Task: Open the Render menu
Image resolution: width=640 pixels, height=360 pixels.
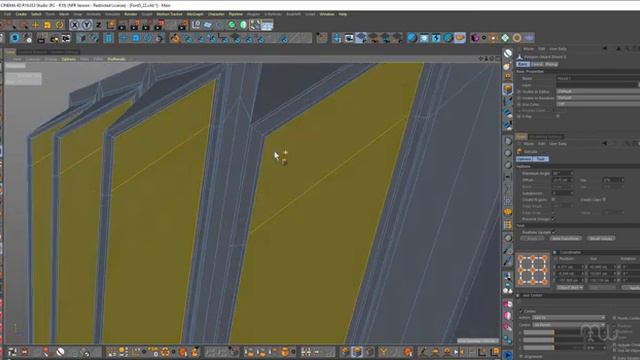Action: pos(131,14)
